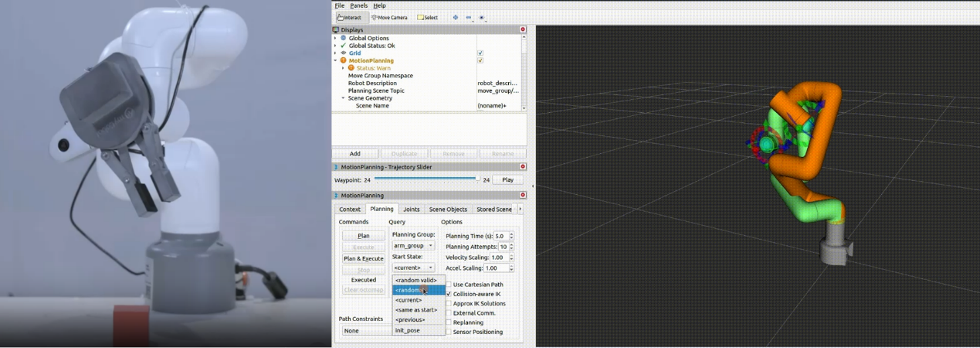Image resolution: width=980 pixels, height=348 pixels.
Task: Disable Collision-aware IK checkbox
Action: (449, 294)
